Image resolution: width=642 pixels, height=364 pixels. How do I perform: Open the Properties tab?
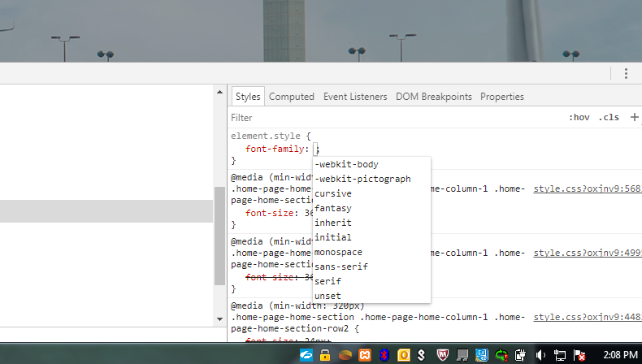(502, 97)
